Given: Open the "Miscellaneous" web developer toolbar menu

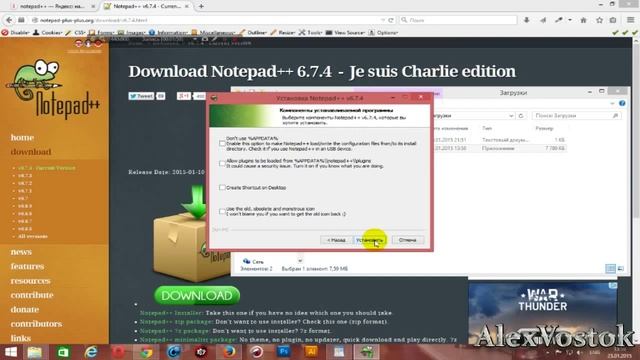Looking at the screenshot, I should click(214, 33).
